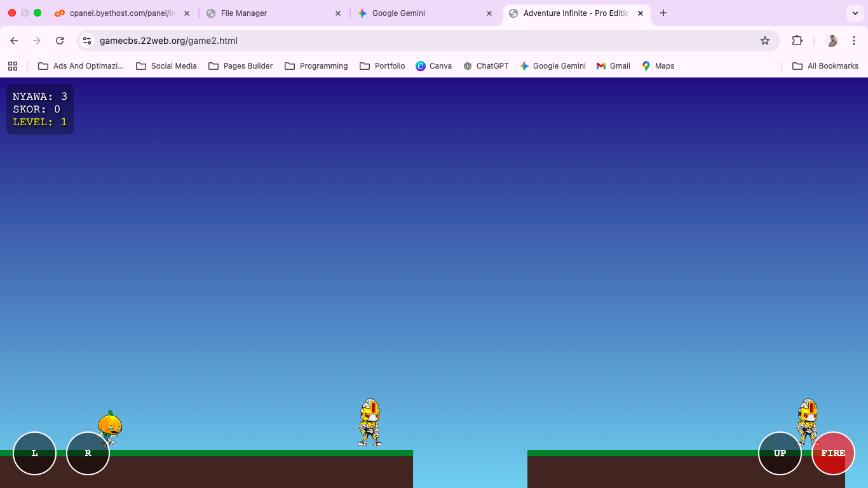
Task: Open the Canva bookmark
Action: pyautogui.click(x=434, y=65)
